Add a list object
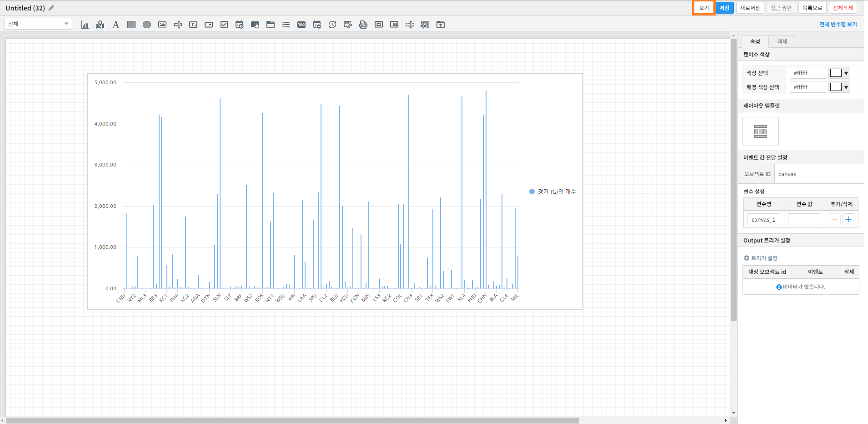The width and height of the screenshot is (868, 424). click(x=286, y=25)
